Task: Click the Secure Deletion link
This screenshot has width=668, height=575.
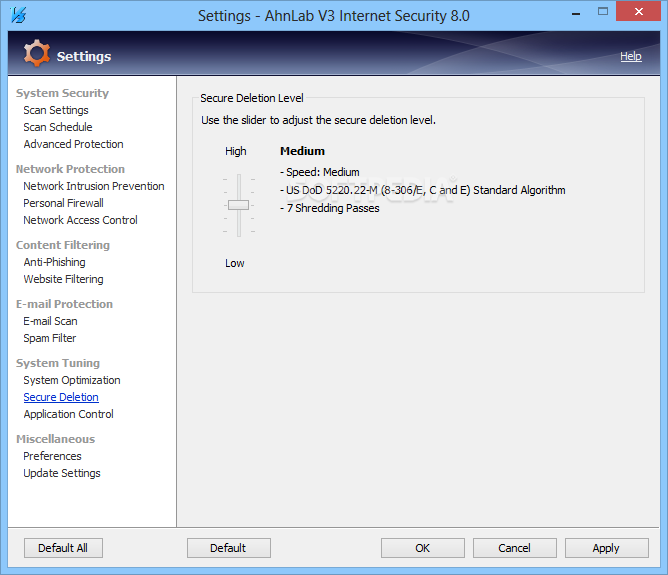Action: point(61,397)
